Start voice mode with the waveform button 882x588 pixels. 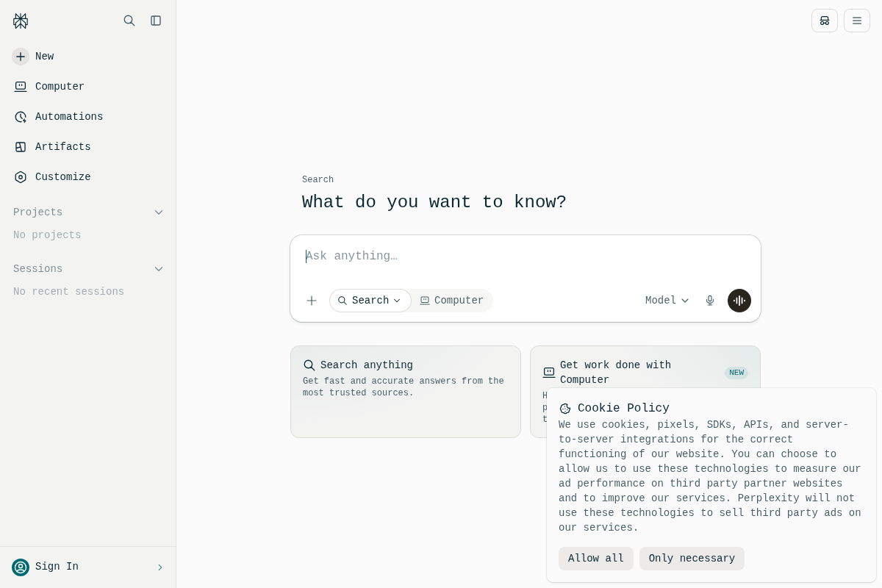[739, 301]
